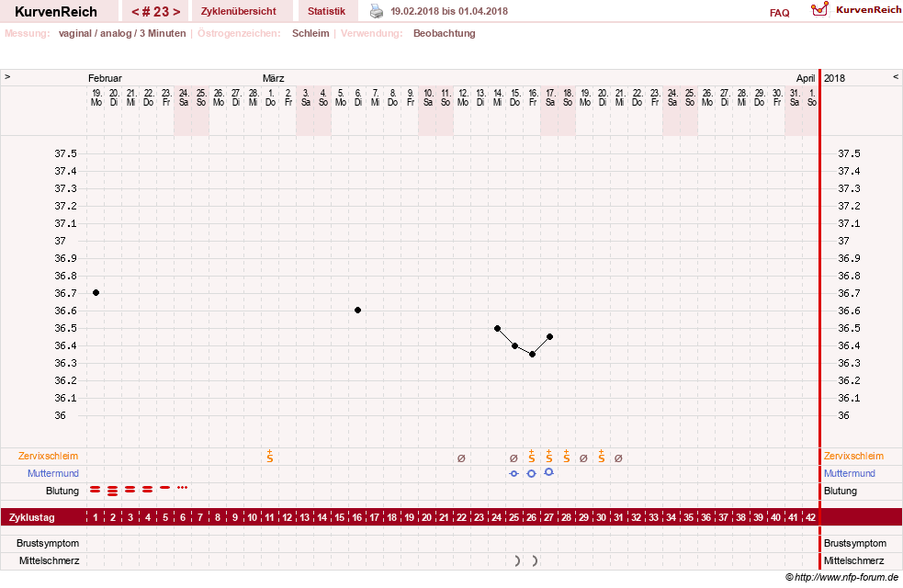903x588 pixels.
Task: Select the Zervixschleim S+ symbol on cycle day 27
Action: click(x=548, y=457)
